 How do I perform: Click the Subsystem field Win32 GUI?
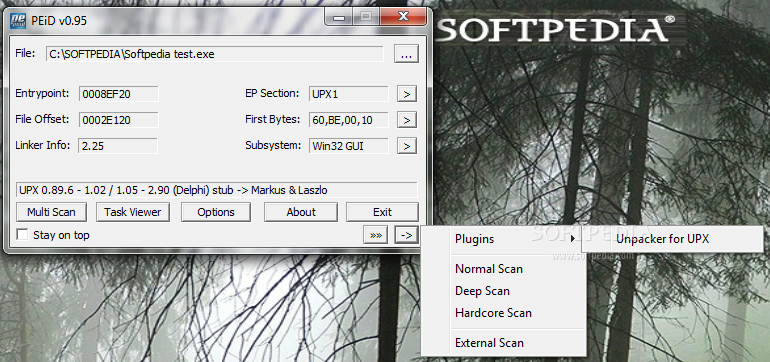pyautogui.click(x=349, y=146)
